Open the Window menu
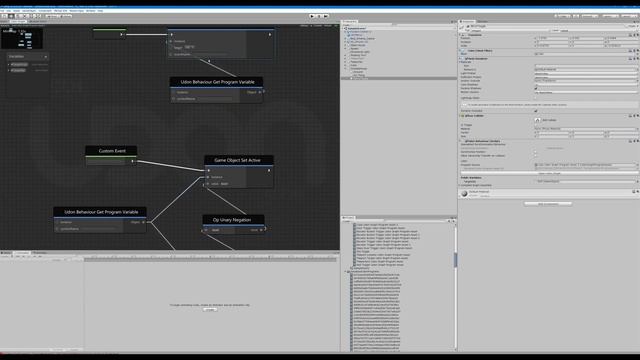The height and width of the screenshot is (360, 640). [x=91, y=11]
